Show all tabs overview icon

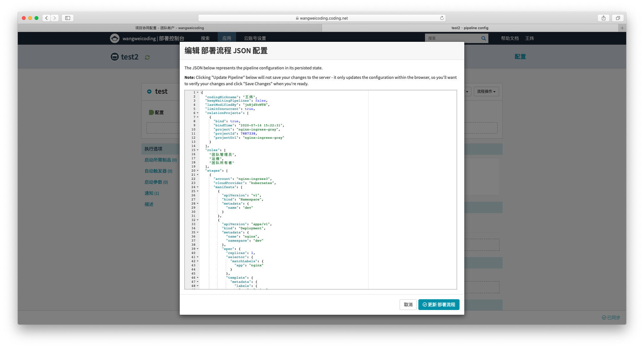(618, 18)
